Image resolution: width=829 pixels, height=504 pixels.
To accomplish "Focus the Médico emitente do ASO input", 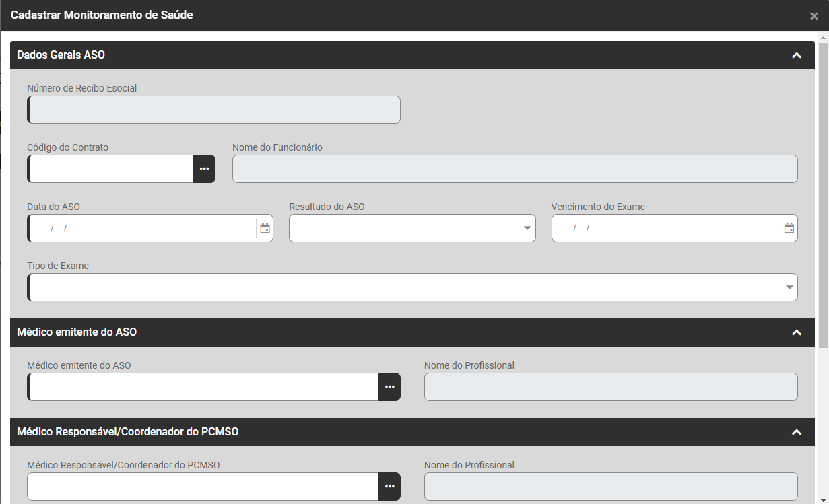I will 203,387.
